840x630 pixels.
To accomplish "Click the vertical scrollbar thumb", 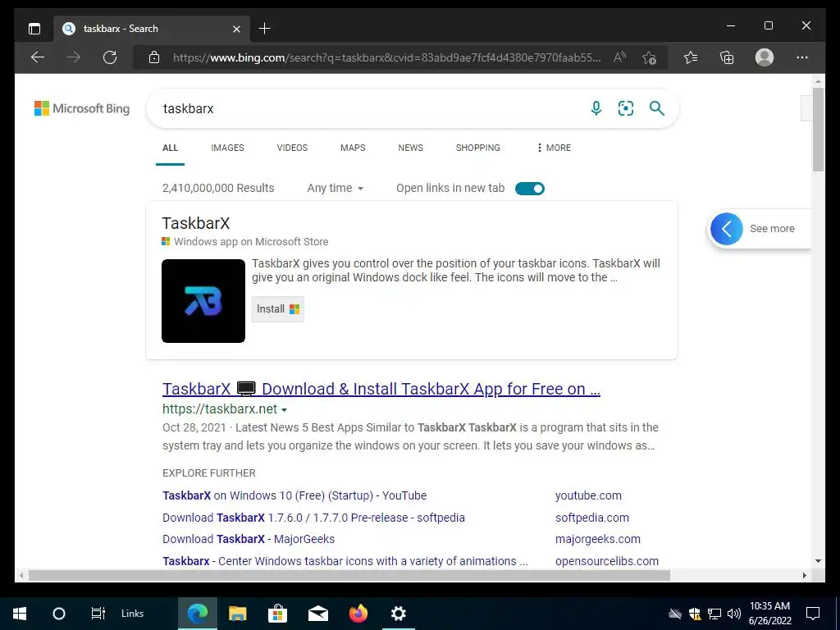I will click(x=818, y=130).
